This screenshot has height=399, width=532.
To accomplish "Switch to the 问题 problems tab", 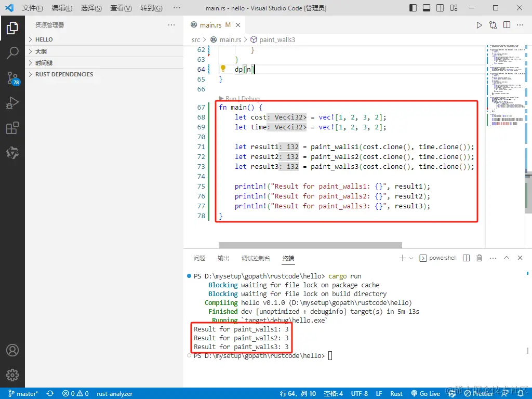I will 199,258.
